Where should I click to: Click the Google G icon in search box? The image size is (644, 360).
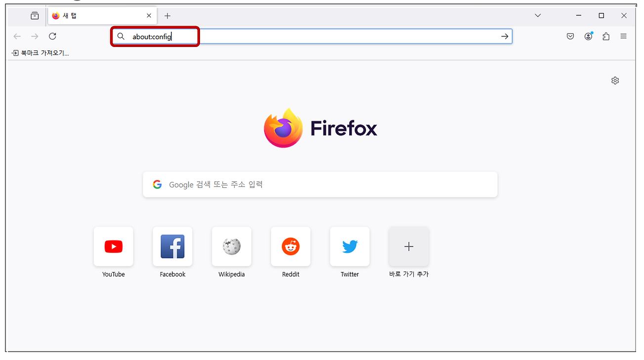pyautogui.click(x=157, y=184)
